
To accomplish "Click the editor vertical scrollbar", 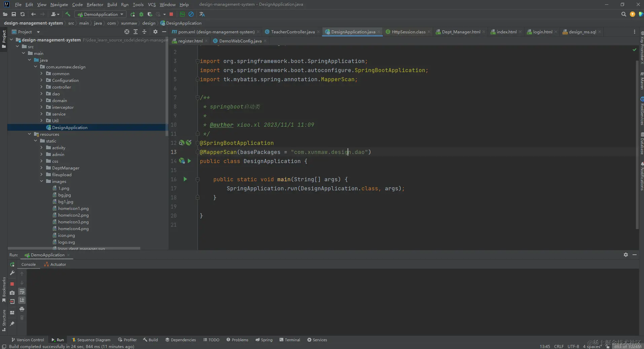I will [x=637, y=145].
